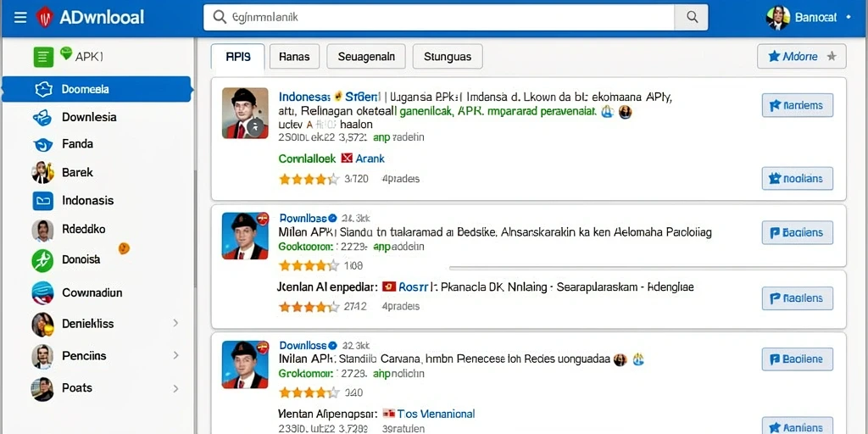The image size is (868, 434).
Task: Click the Barek avatar icon
Action: [42, 172]
